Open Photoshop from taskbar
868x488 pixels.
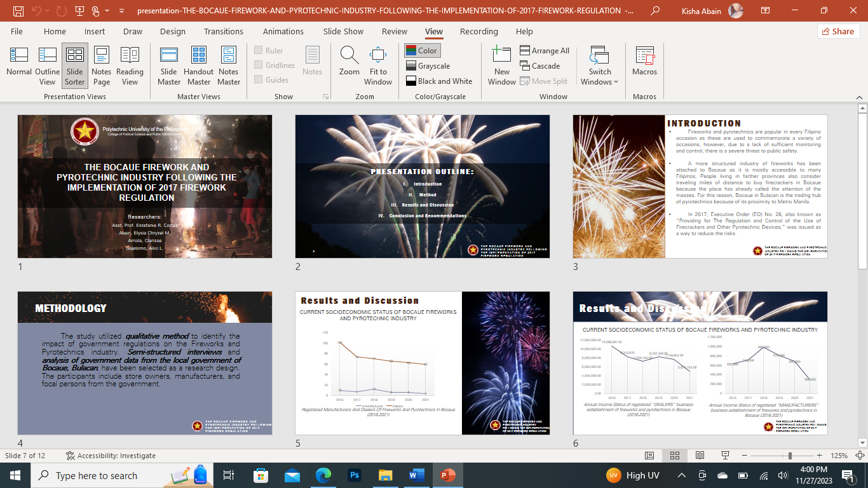click(x=355, y=475)
